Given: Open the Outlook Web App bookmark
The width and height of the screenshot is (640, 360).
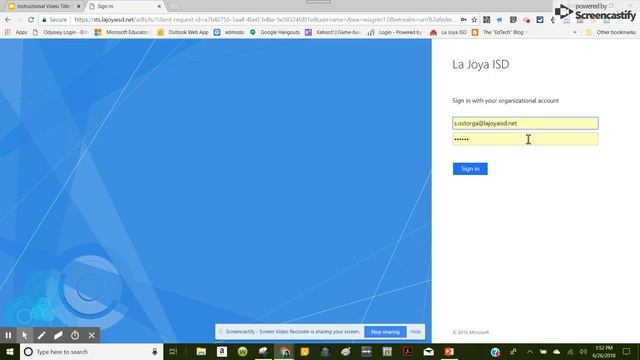Looking at the screenshot, I should tap(183, 32).
